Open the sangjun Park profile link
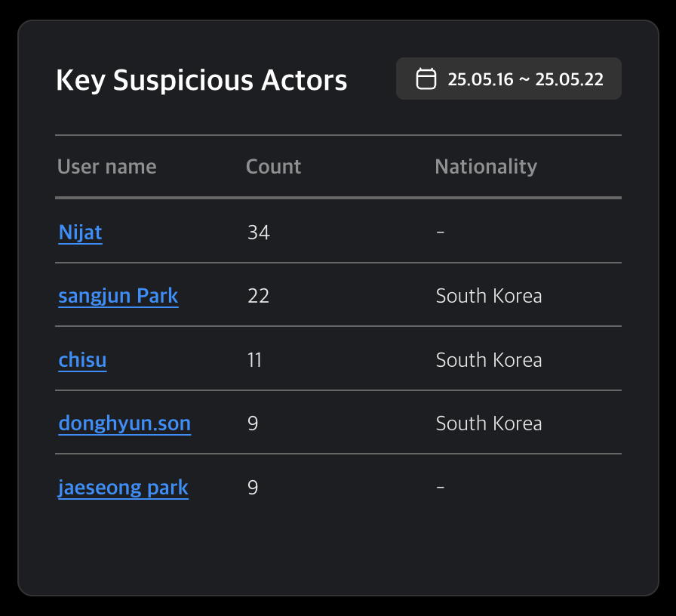The width and height of the screenshot is (676, 616). point(118,296)
